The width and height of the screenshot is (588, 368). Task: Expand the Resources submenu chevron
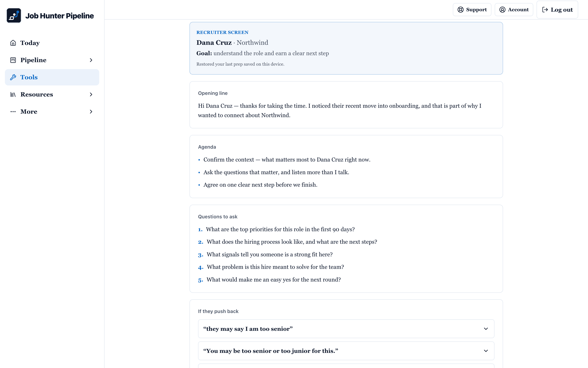tap(91, 94)
